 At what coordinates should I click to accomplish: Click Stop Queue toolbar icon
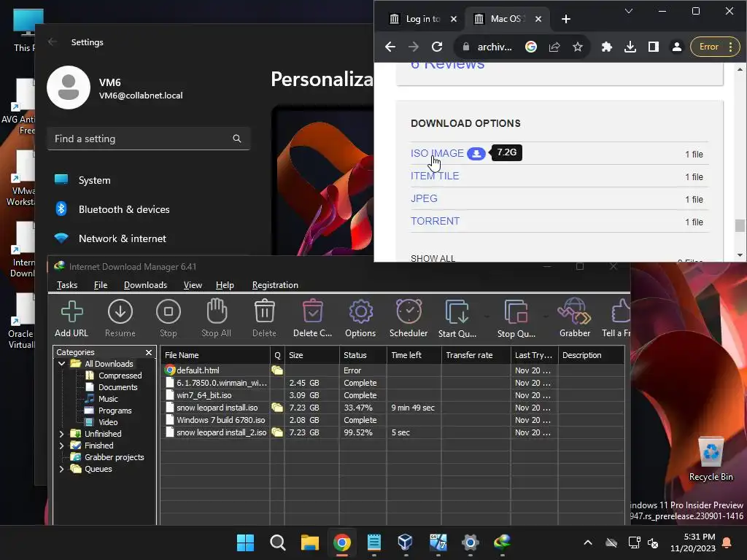tap(516, 318)
